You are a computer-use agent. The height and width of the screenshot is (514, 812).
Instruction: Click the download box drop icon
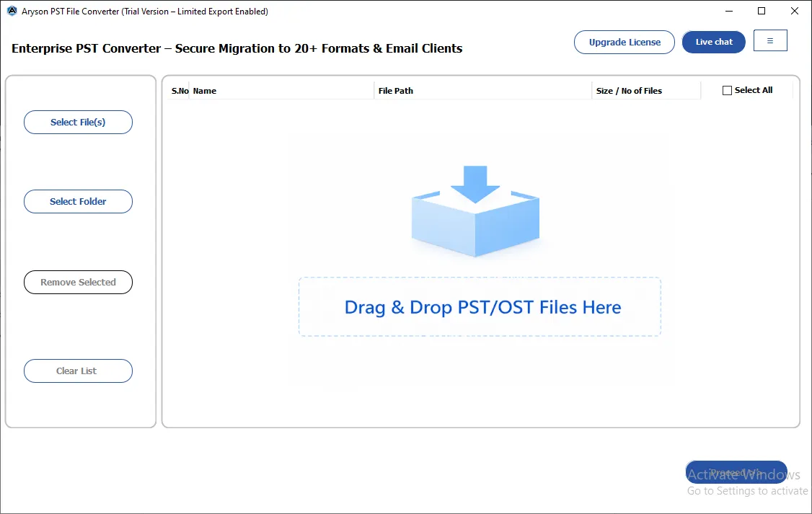point(475,211)
